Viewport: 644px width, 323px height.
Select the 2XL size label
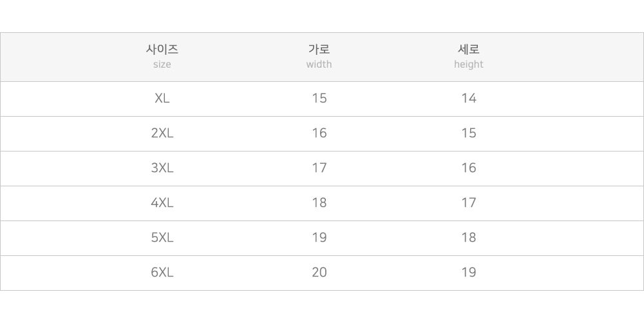pyautogui.click(x=162, y=133)
